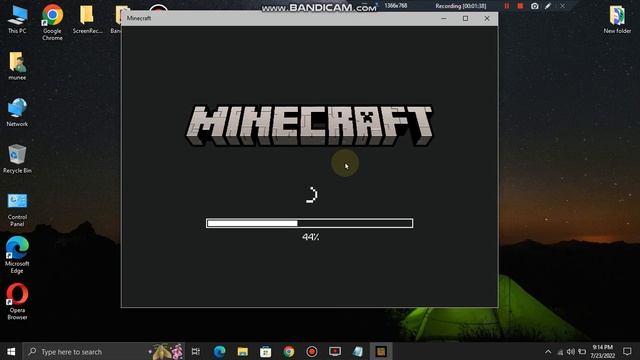Maximize the Minecraft window
The height and width of the screenshot is (360, 640).
click(465, 18)
